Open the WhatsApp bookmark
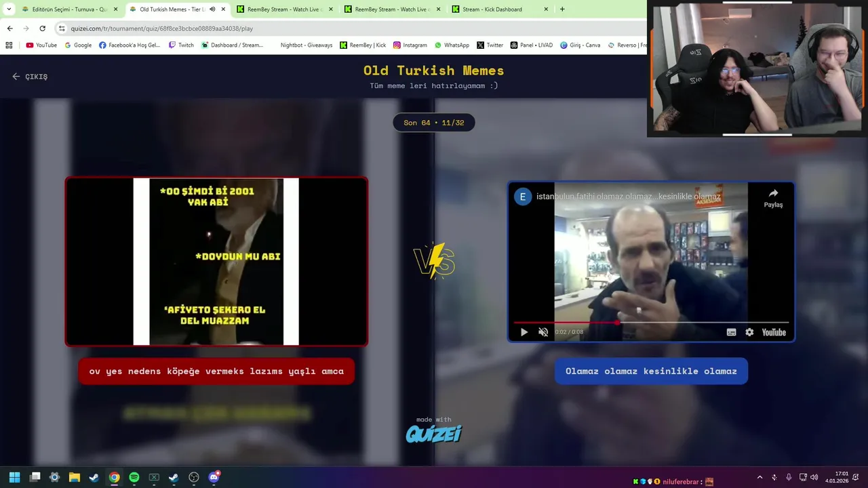 pos(452,45)
